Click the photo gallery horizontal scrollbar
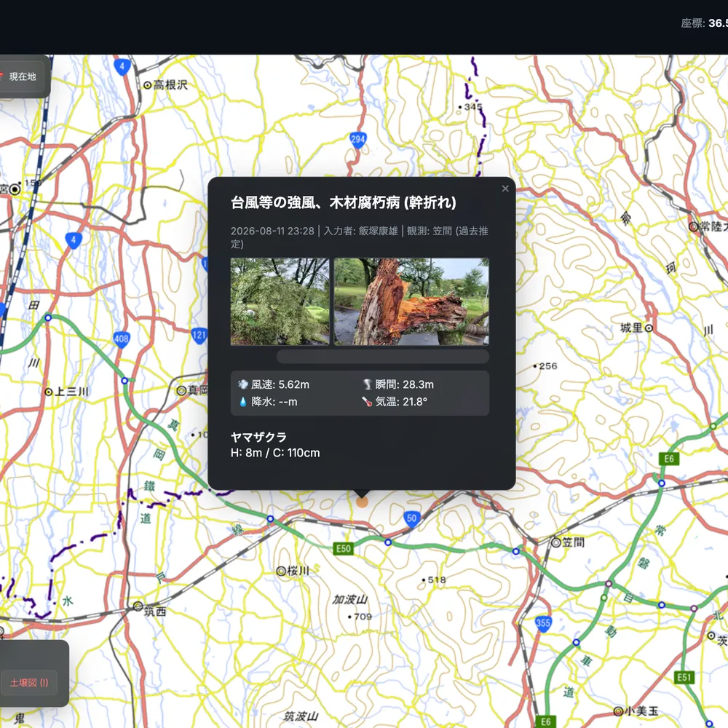Viewport: 728px width, 728px height. pyautogui.click(x=383, y=357)
